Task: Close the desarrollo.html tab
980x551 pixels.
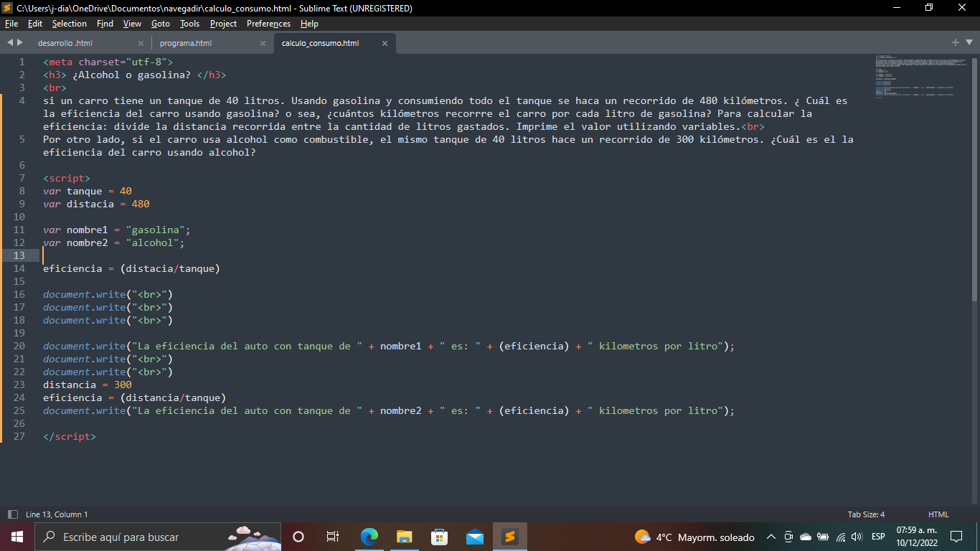Action: click(141, 42)
